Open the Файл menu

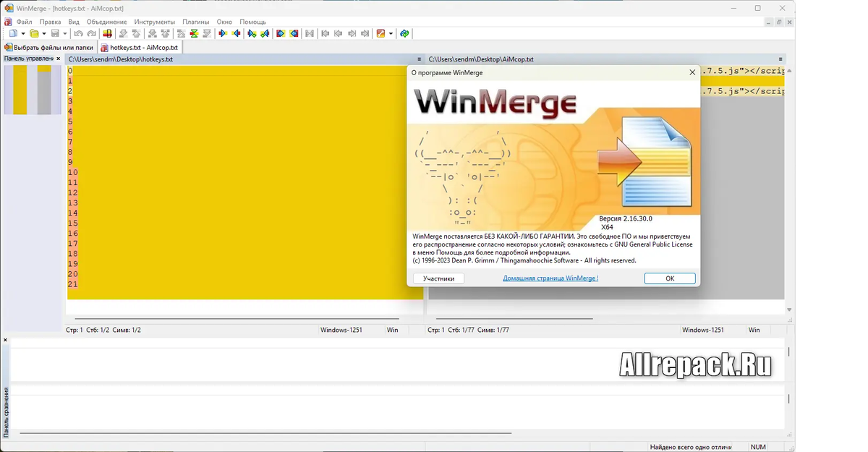point(24,22)
